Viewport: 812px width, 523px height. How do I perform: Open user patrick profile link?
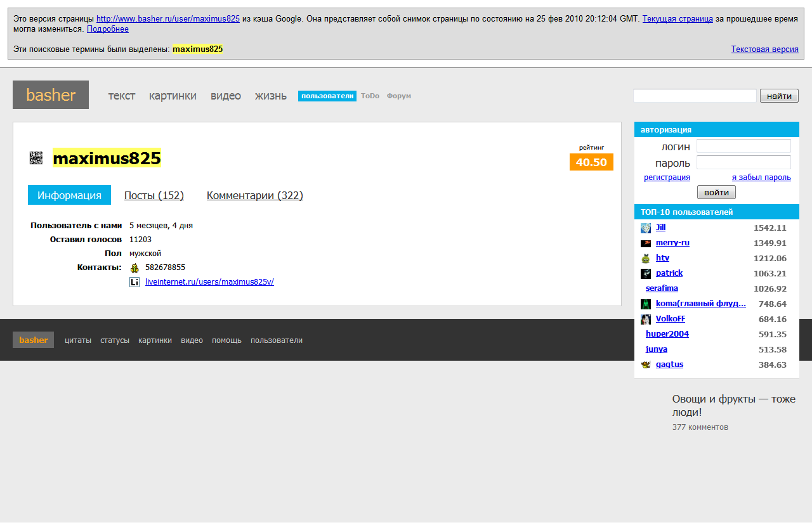[669, 273]
